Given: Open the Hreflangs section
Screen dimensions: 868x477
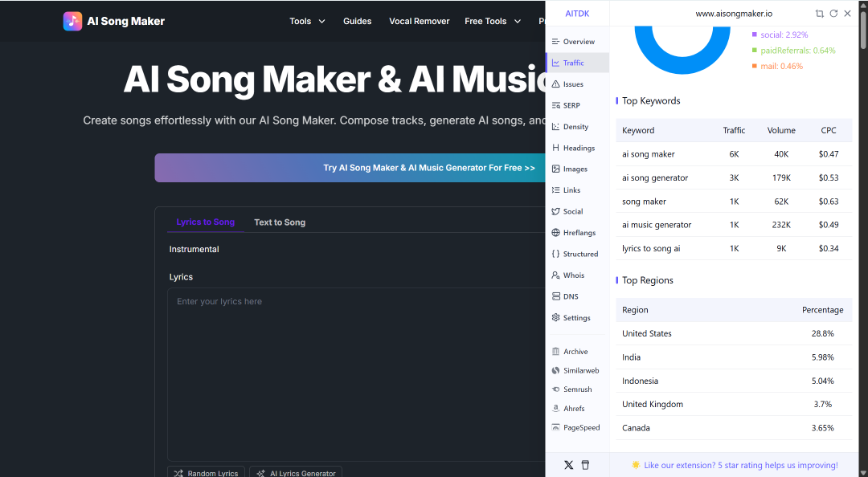Looking at the screenshot, I should coord(577,232).
